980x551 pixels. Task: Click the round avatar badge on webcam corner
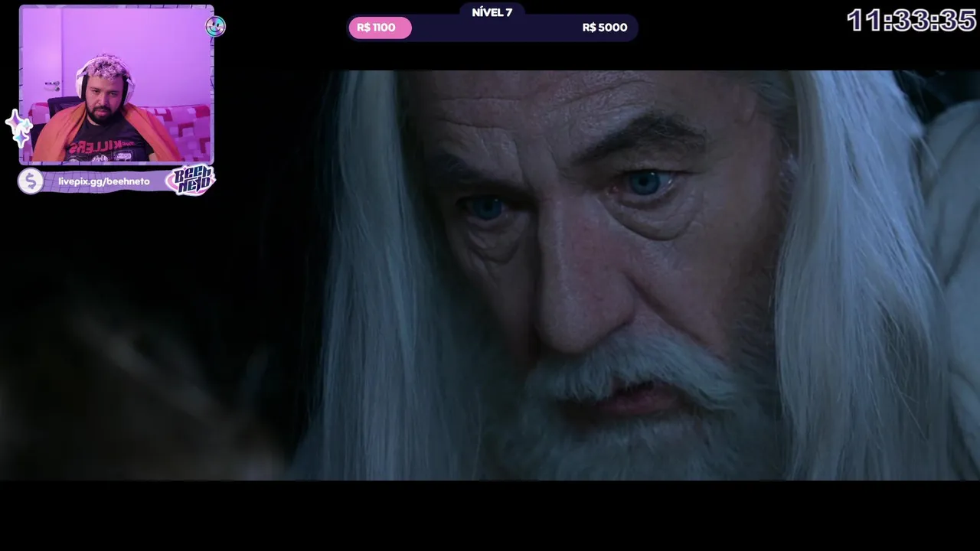215,27
